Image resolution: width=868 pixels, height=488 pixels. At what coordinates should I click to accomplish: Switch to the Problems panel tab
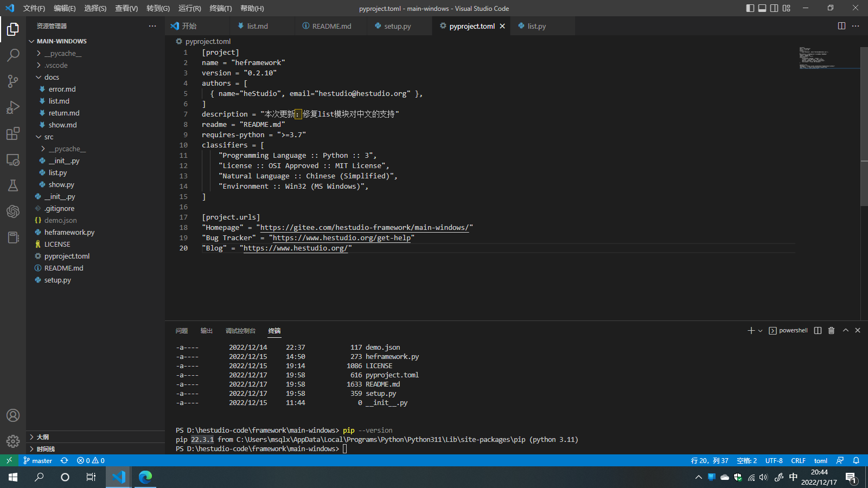182,330
